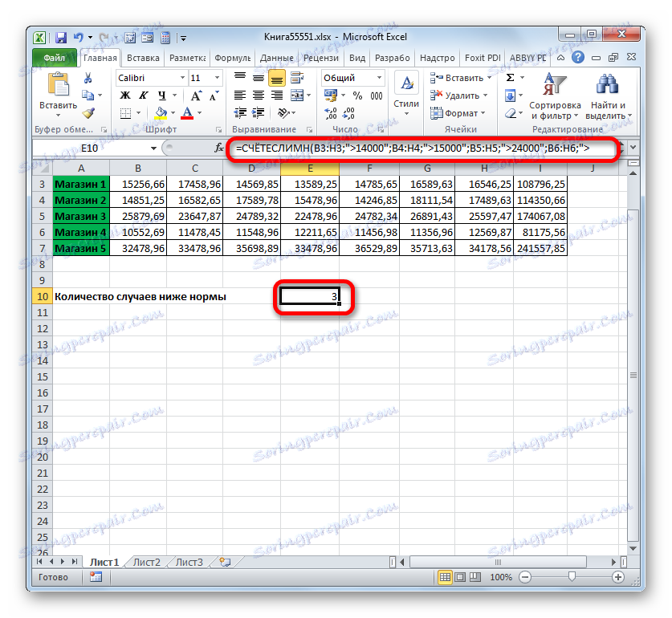Open the Calibri font name dropdown
672x618 pixels.
(x=182, y=78)
